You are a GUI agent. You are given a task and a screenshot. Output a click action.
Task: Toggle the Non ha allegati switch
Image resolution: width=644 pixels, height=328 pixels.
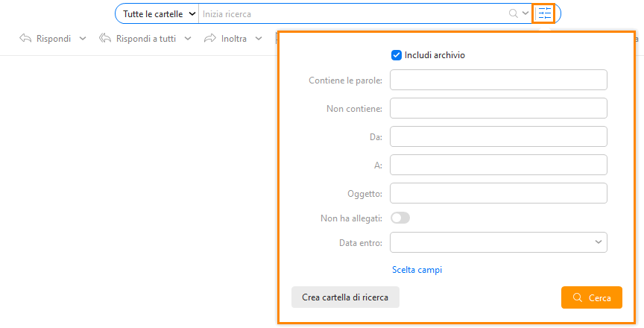point(400,218)
